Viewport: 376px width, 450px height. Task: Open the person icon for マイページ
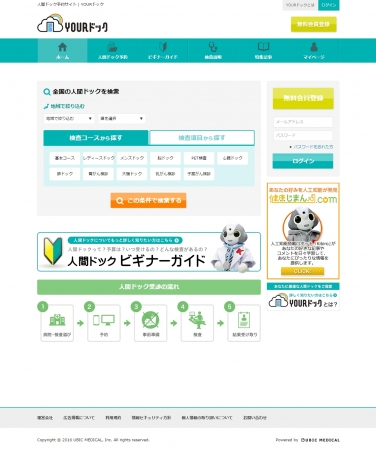[314, 47]
